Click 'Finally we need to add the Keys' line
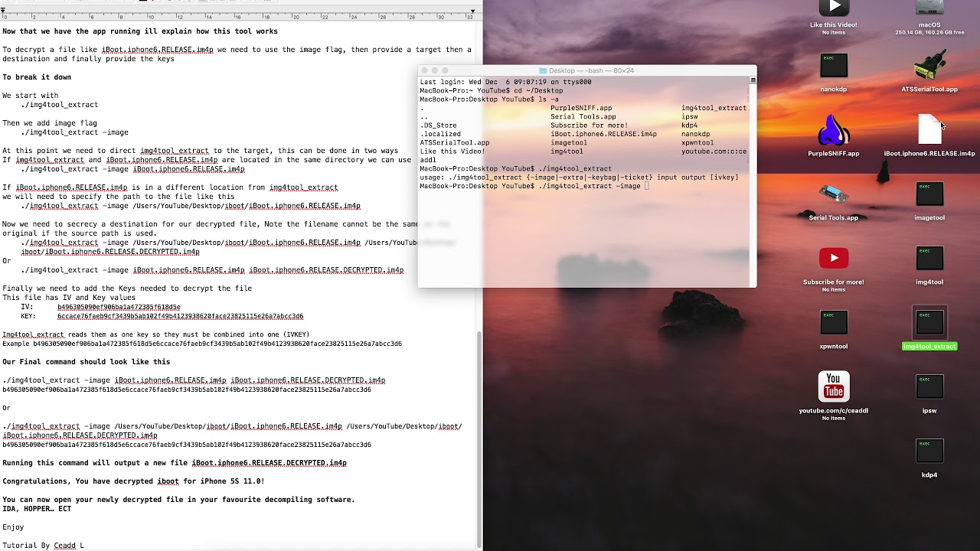This screenshot has width=980, height=551. tap(127, 289)
